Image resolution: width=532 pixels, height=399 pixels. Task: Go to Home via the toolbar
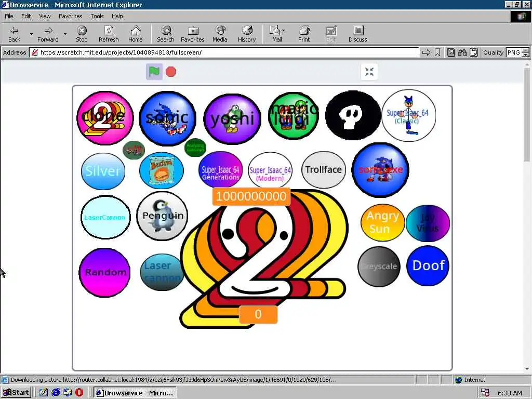[136, 34]
